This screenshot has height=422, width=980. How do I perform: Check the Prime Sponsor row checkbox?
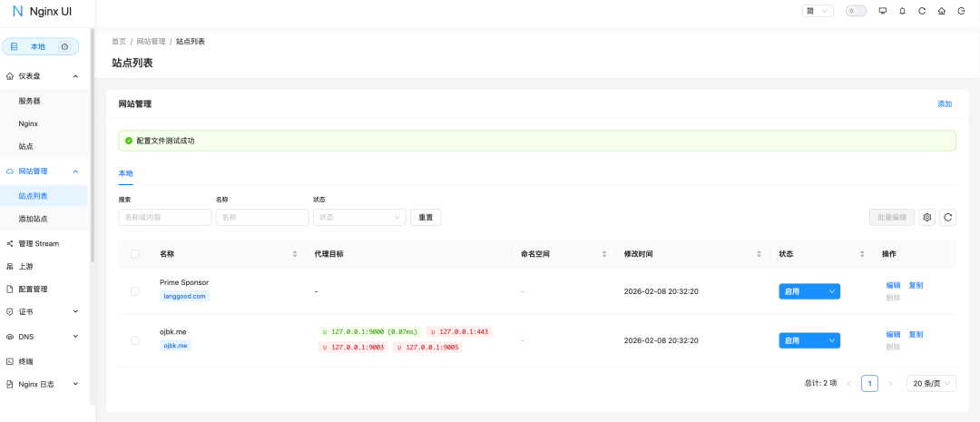(x=135, y=291)
